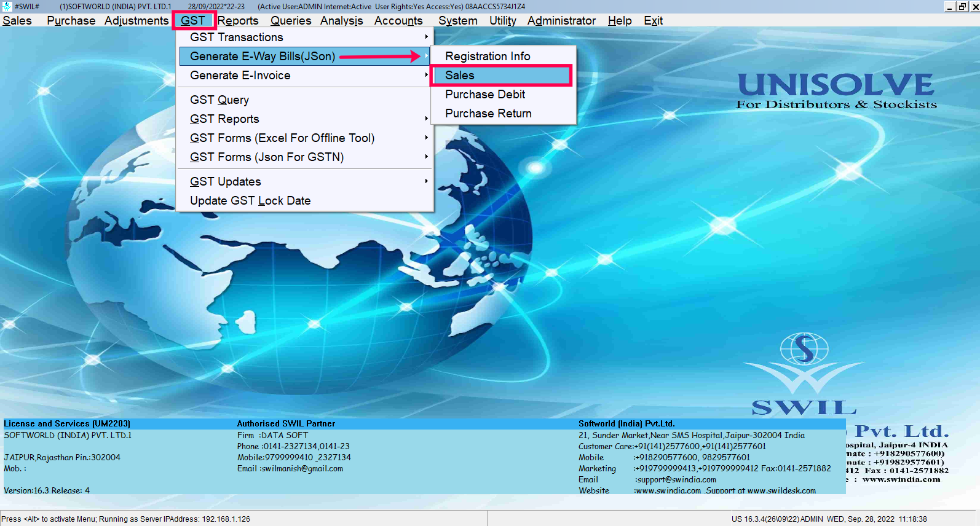Click submenu arrow beside GST Transactions
Screen dimensions: 980x526
pos(426,37)
